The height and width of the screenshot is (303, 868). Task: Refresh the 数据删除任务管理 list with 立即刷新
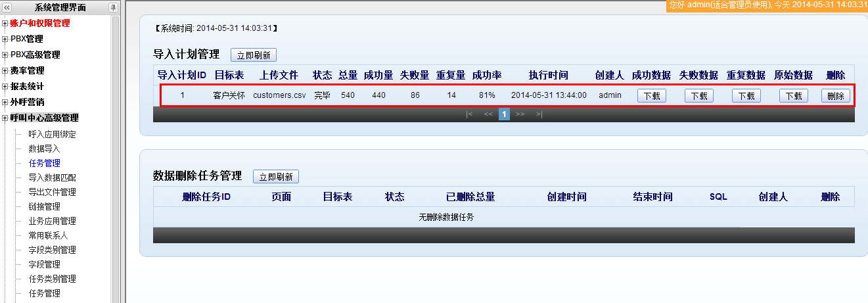point(276,177)
